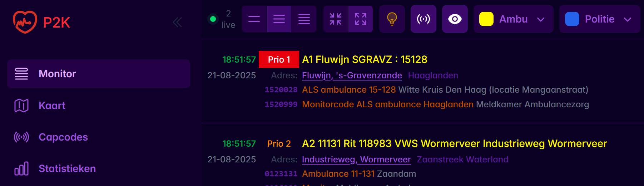The image size is (644, 186).
Task: Click the collapse arrows icon
Action: (x=336, y=19)
